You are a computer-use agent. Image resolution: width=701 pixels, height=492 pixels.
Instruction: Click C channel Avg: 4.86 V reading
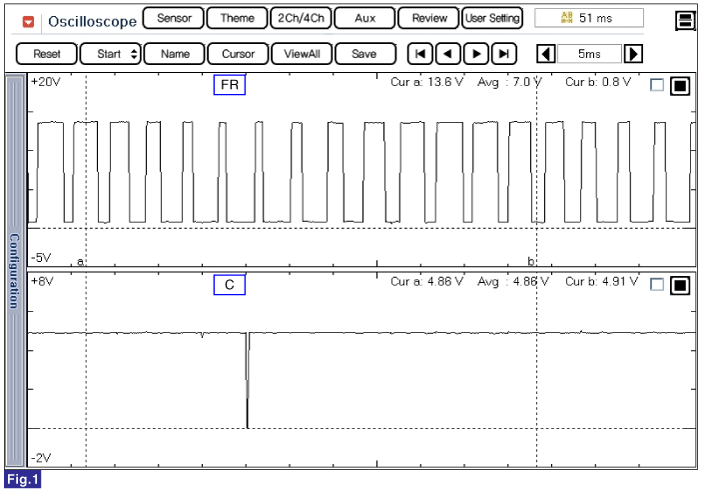pyautogui.click(x=513, y=282)
